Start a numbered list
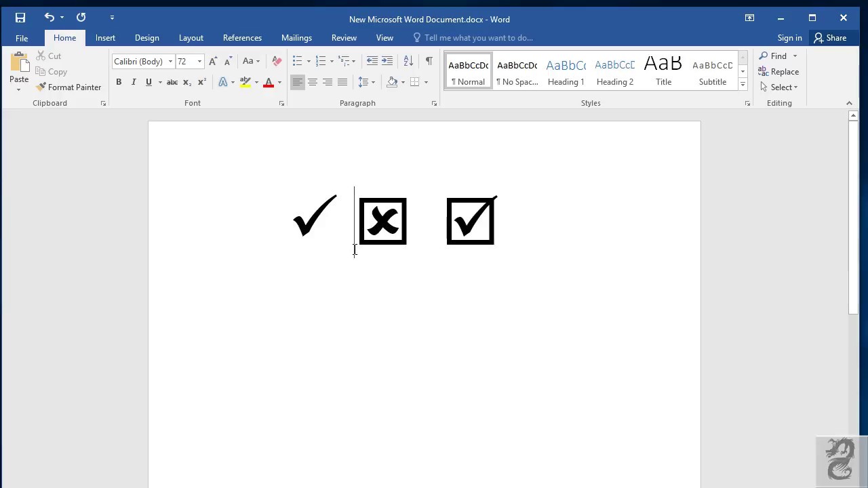Viewport: 868px width, 488px height. [x=321, y=61]
